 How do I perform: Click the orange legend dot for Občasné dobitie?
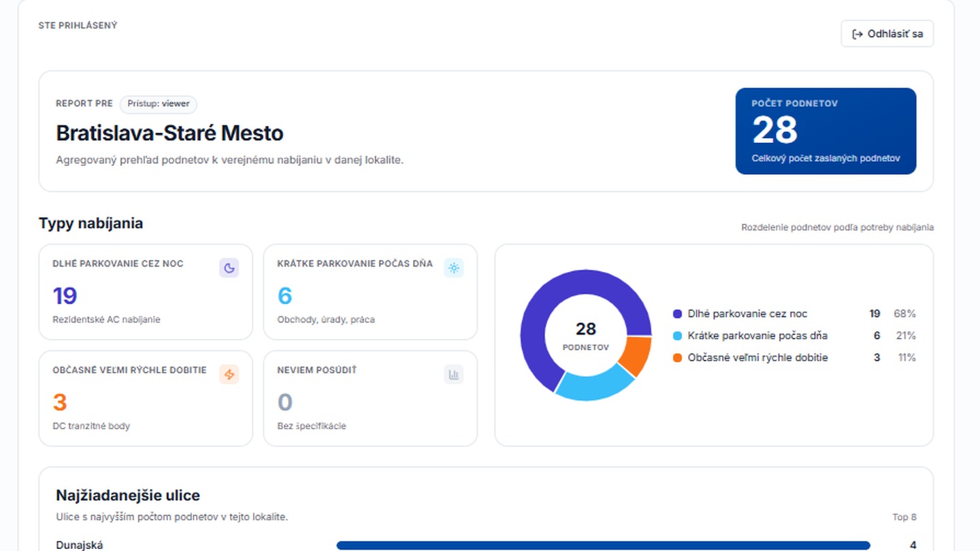coord(677,357)
